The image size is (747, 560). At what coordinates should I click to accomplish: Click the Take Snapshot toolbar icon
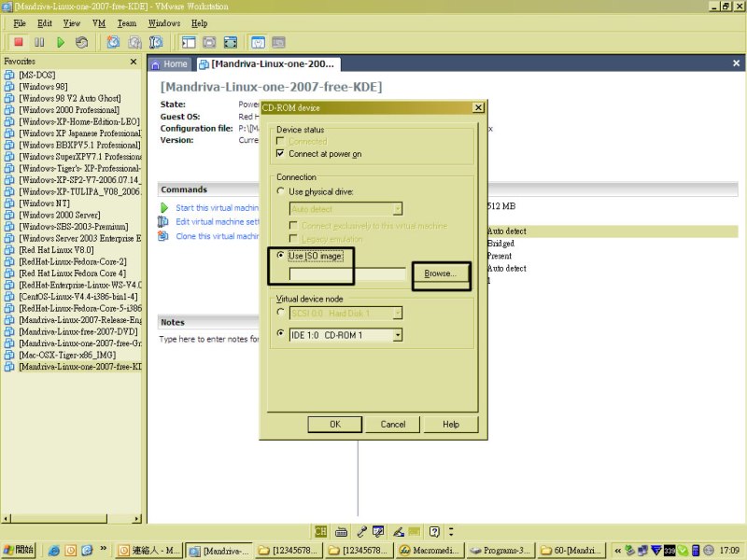click(113, 42)
